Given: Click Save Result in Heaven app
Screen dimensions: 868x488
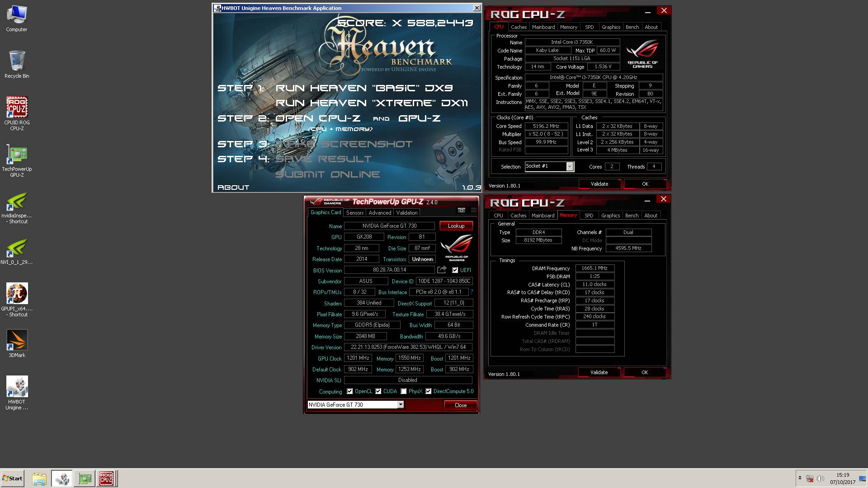Looking at the screenshot, I should click(x=323, y=159).
